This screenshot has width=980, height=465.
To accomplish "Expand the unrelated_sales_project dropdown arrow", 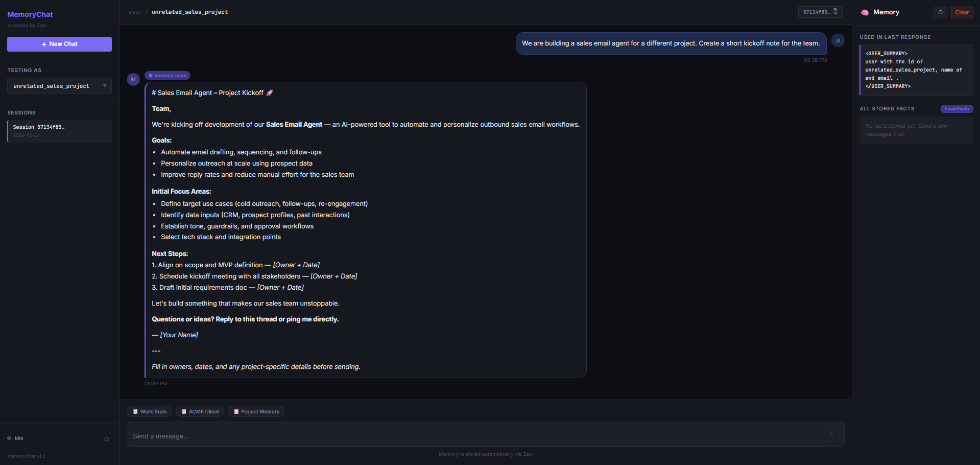I will coord(105,86).
